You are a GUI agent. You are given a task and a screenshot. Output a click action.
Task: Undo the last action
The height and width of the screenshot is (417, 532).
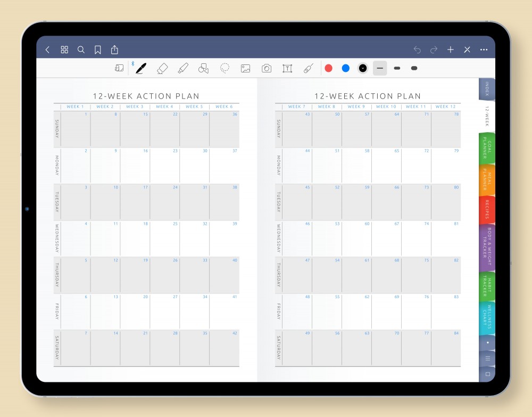tap(417, 50)
